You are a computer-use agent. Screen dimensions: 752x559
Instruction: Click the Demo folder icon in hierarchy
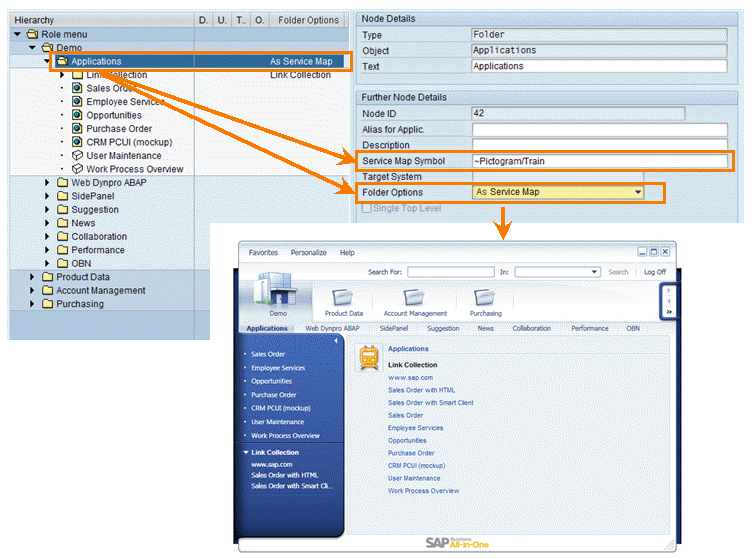click(x=47, y=47)
